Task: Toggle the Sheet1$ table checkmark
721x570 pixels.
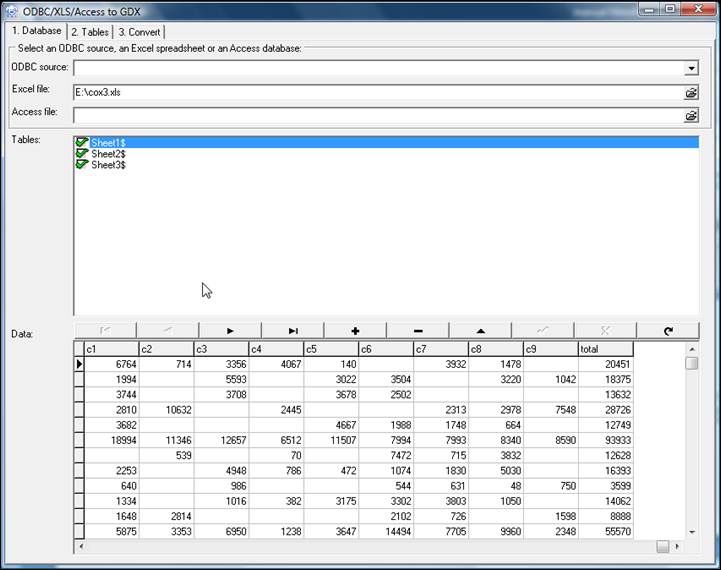Action: click(x=82, y=143)
